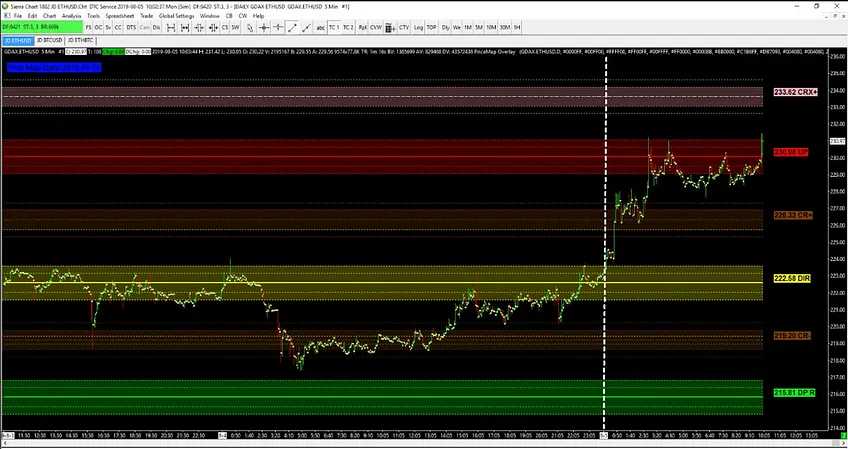Toggle Log scale button
The height and width of the screenshot is (449, 848).
[418, 27]
